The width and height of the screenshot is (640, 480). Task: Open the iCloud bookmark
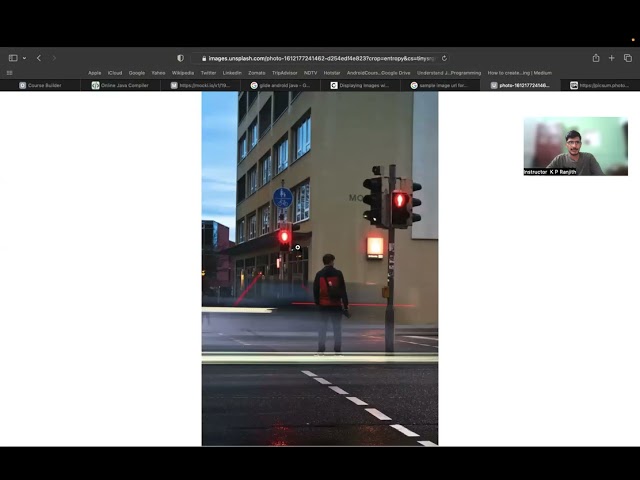tap(115, 73)
